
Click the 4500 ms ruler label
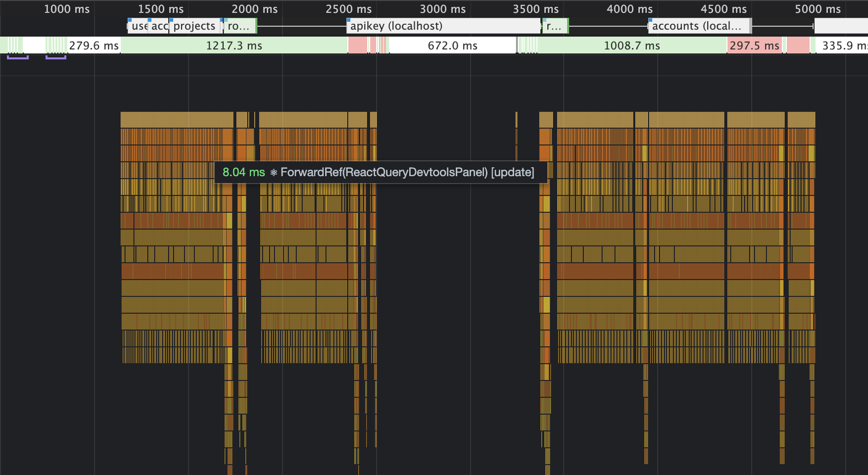pyautogui.click(x=723, y=9)
